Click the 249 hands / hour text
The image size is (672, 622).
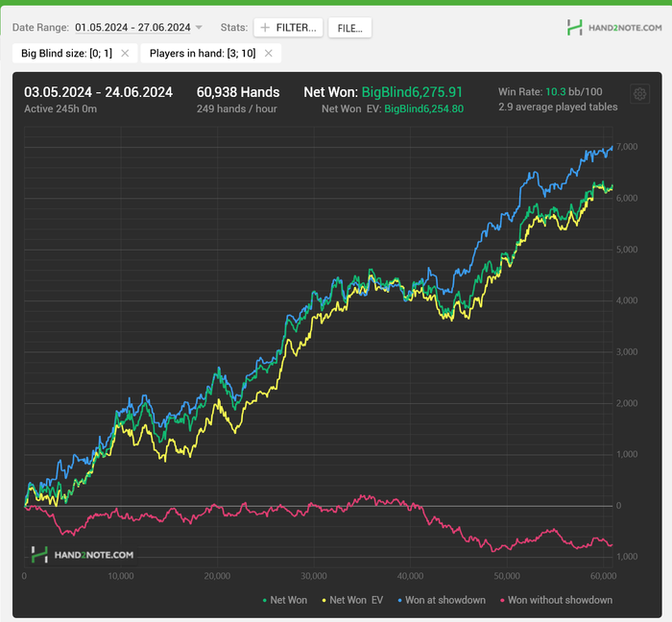click(236, 108)
